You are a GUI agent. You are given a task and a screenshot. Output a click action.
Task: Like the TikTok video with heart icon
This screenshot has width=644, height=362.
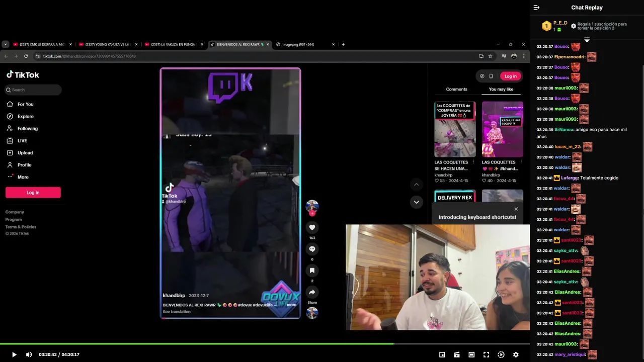[312, 227]
